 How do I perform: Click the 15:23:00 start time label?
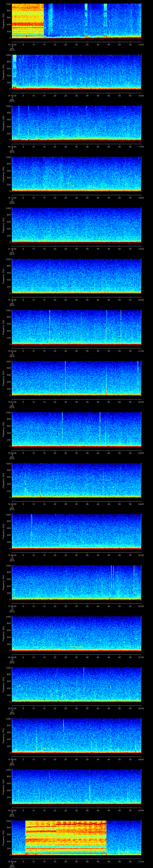point(12,504)
